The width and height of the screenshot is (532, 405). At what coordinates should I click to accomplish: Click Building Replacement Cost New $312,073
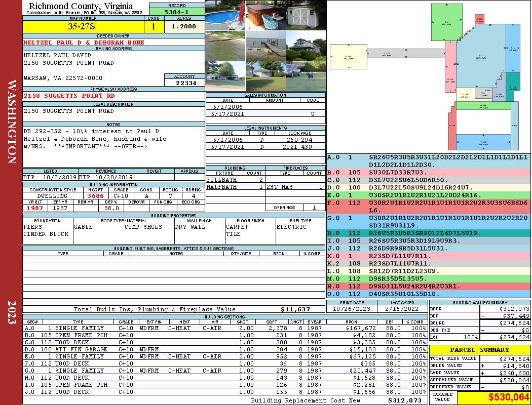tap(405, 400)
